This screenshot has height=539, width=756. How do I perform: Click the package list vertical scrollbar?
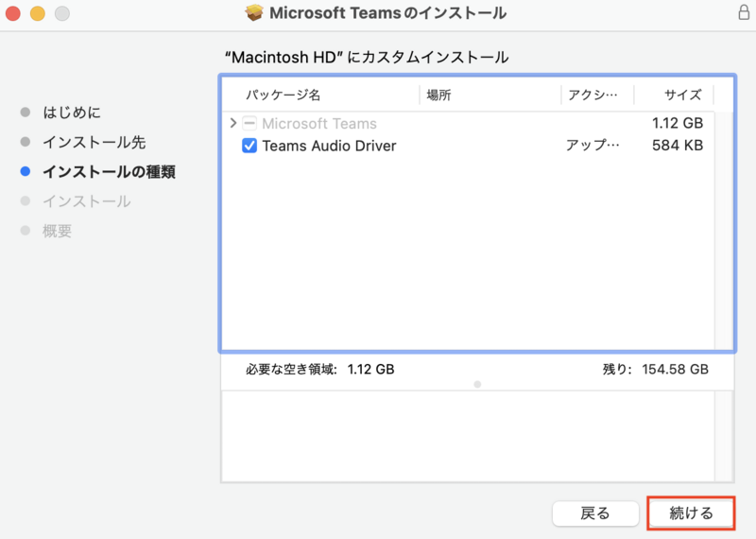tap(722, 227)
